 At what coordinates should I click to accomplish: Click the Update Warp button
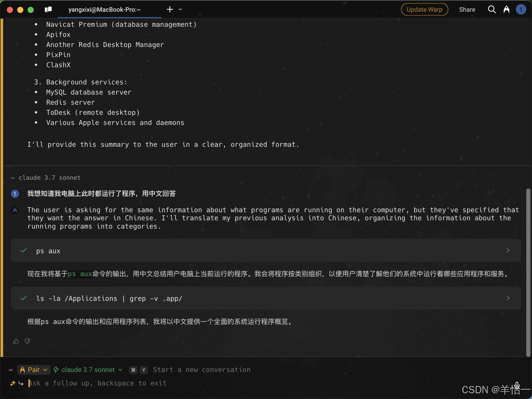424,10
